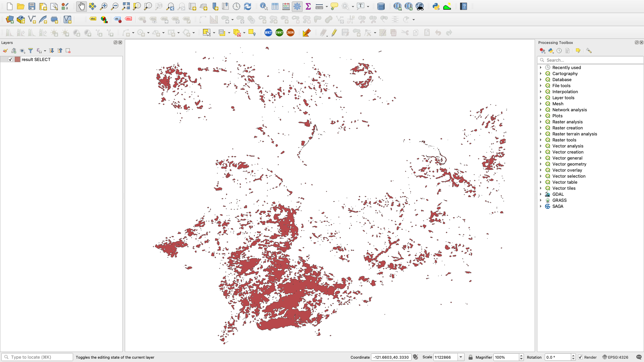The image size is (644, 362).
Task: Select the result SELECT layer name
Action: coord(36,59)
